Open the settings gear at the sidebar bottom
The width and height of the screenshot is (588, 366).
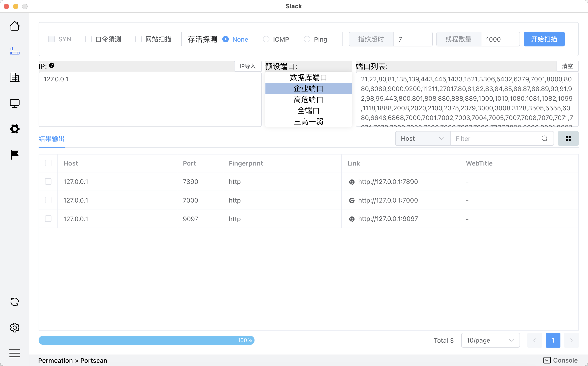point(14,328)
